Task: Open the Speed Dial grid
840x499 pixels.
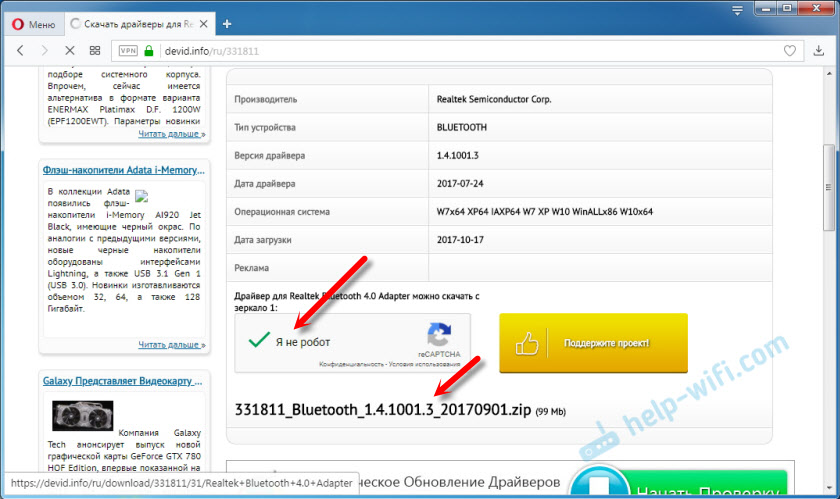Action: [95, 50]
